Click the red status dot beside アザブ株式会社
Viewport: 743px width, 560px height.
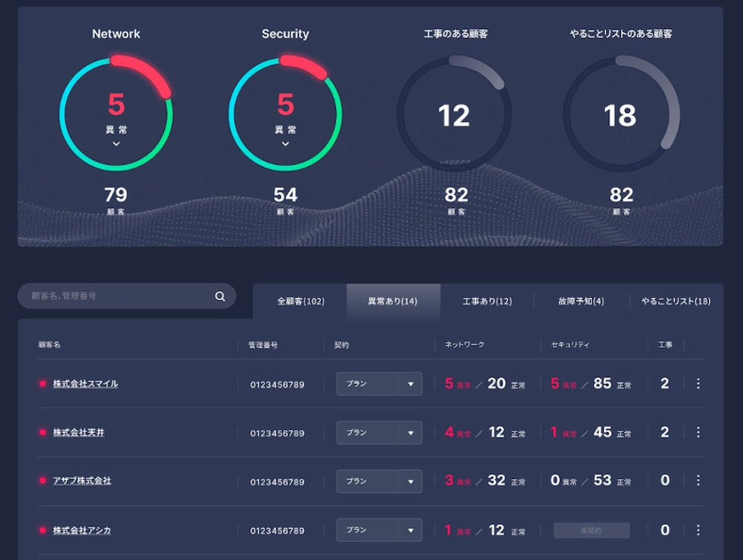pyautogui.click(x=42, y=481)
